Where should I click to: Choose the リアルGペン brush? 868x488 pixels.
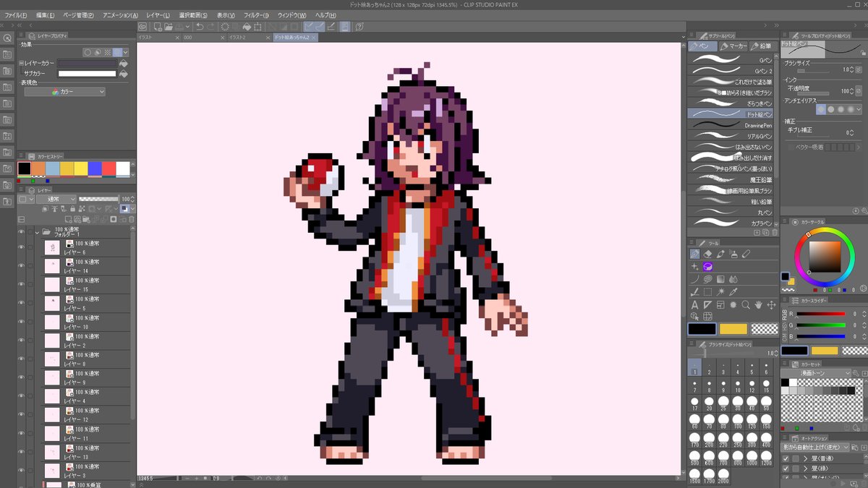(731, 136)
